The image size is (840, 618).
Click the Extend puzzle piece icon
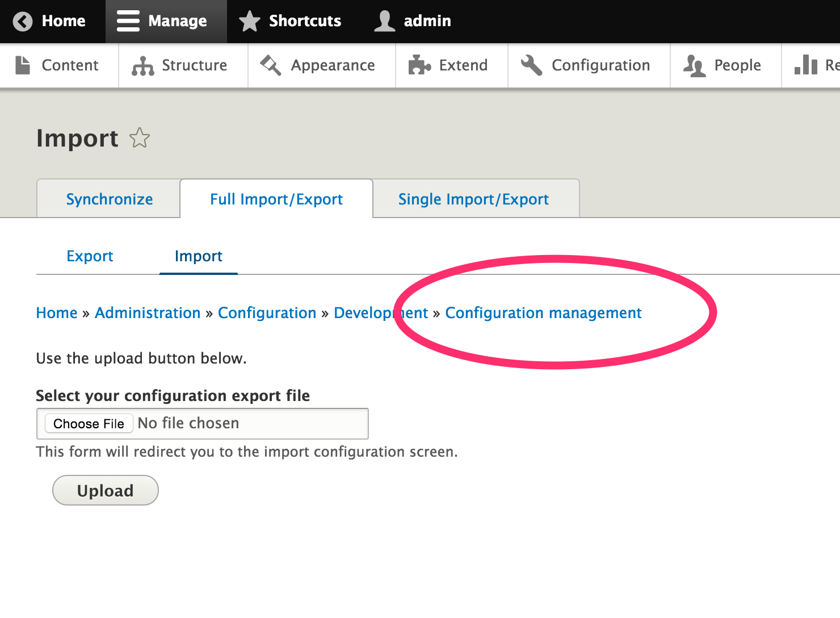click(420, 65)
